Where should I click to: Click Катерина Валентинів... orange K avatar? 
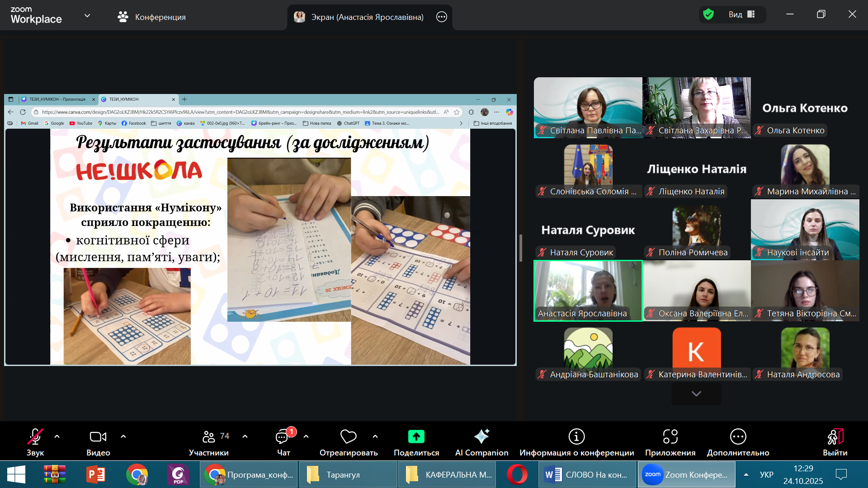click(697, 351)
